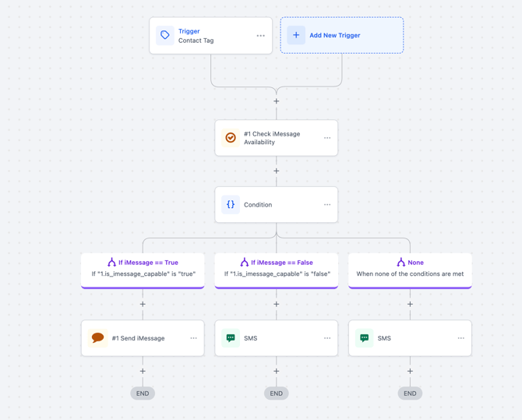This screenshot has width=522, height=420.
Task: Click the orange Send iMessage bubble icon
Action: pyautogui.click(x=97, y=338)
